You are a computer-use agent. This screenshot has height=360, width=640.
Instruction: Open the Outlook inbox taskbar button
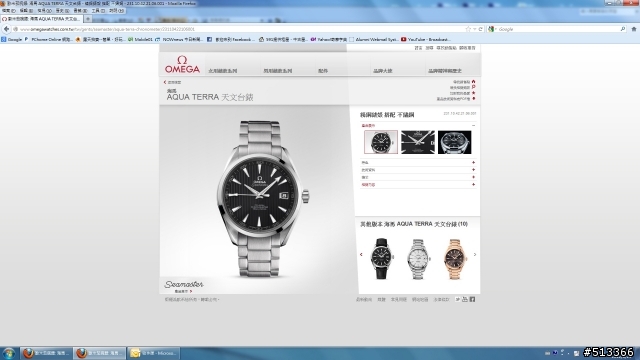click(x=153, y=353)
